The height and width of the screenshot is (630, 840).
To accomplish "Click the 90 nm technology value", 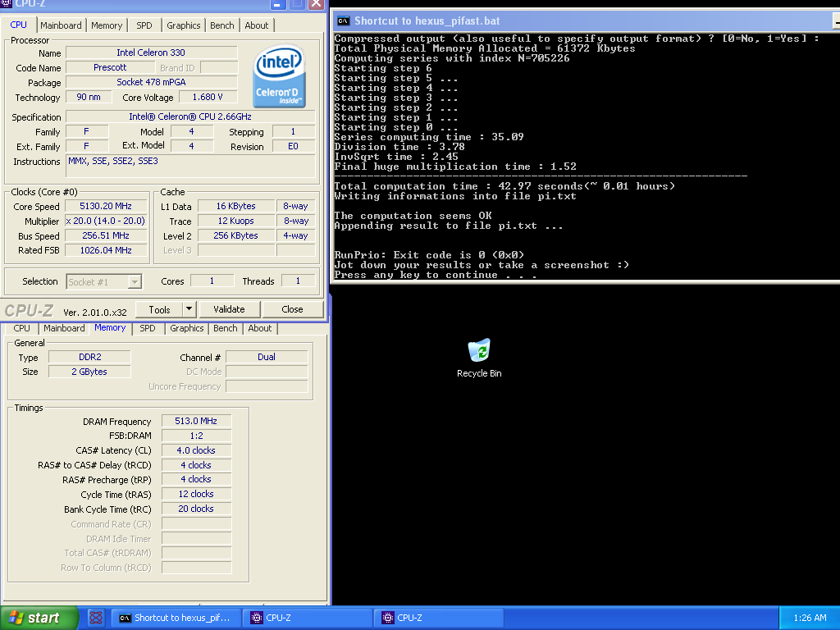I will tap(89, 97).
